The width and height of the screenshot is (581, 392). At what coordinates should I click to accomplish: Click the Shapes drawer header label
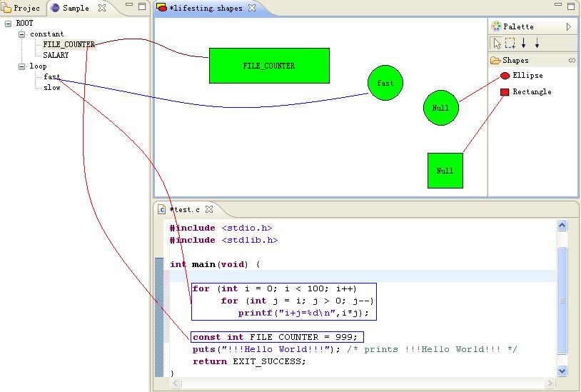[515, 60]
